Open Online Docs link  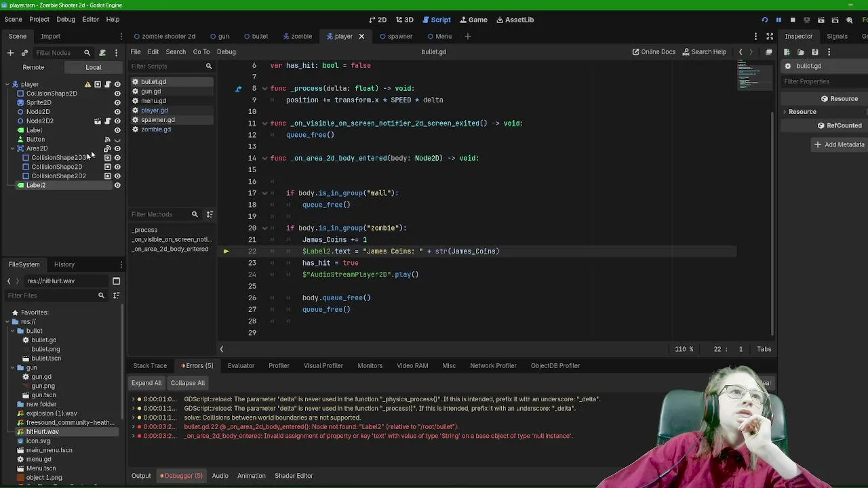[x=654, y=52]
